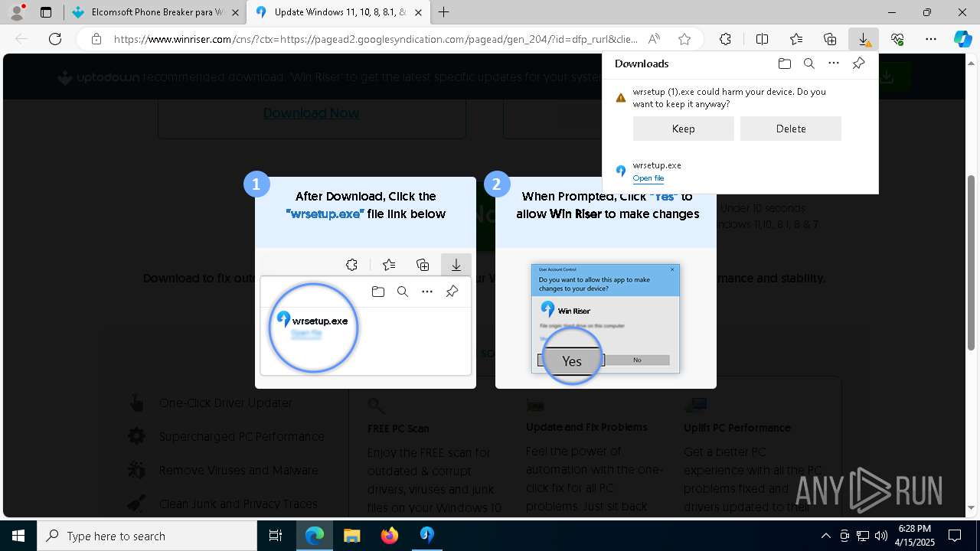Open the downloads folder icon
This screenshot has height=551, width=980.
[784, 64]
